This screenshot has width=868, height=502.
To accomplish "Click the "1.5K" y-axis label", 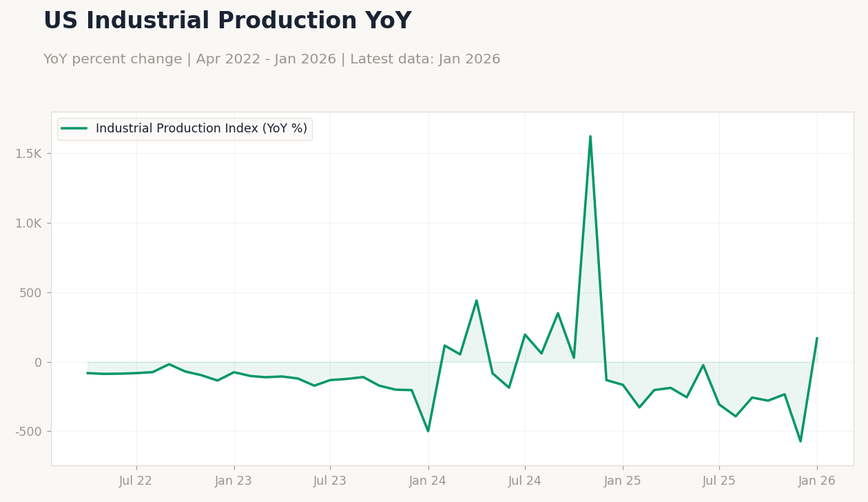I will [x=28, y=154].
